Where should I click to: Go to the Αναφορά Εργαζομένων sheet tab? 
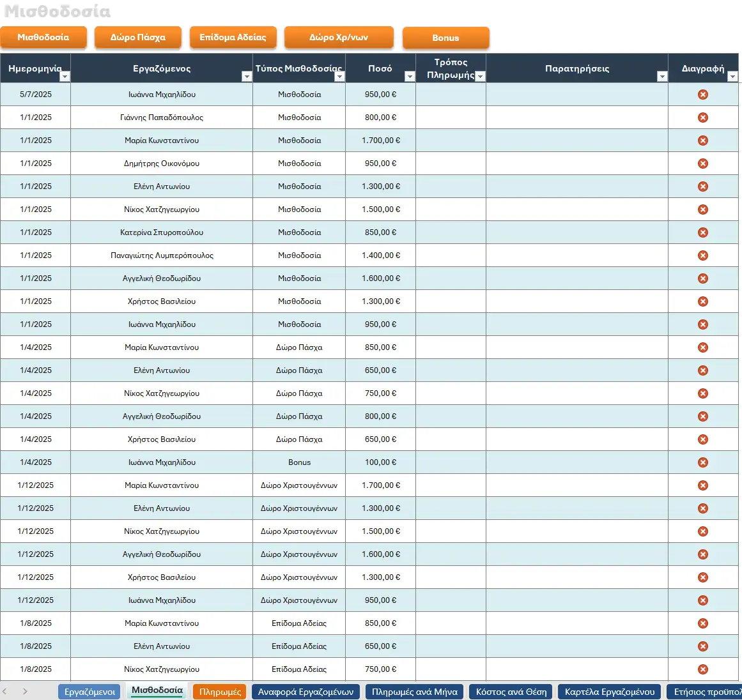click(305, 692)
